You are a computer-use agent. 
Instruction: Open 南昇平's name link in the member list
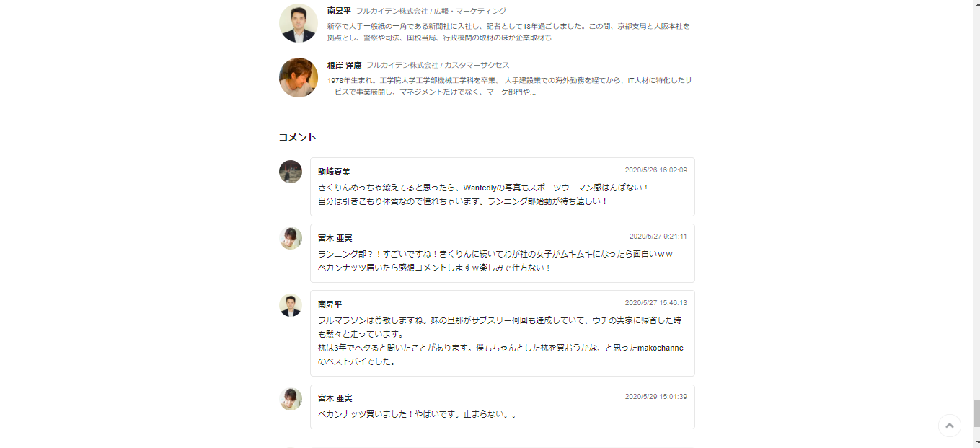(339, 11)
